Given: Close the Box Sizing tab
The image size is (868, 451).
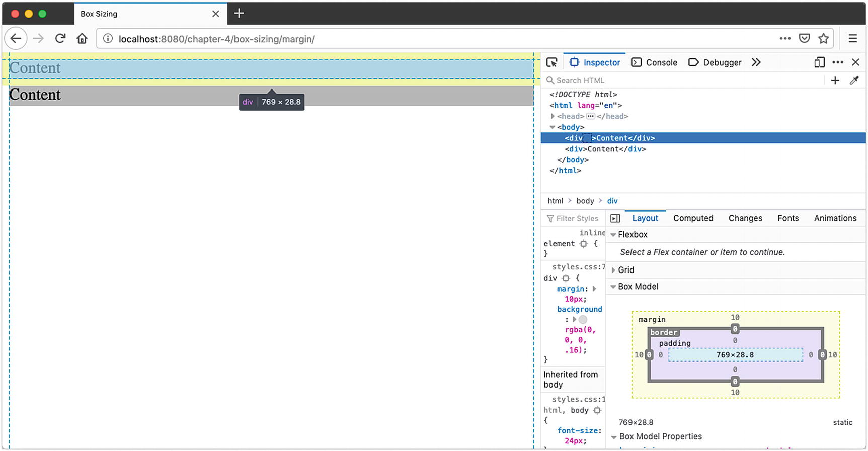Looking at the screenshot, I should pyautogui.click(x=215, y=14).
